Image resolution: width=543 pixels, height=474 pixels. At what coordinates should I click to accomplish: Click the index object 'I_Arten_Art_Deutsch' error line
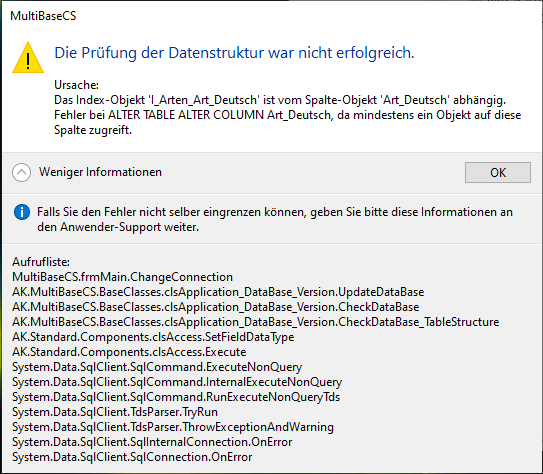coord(280,100)
